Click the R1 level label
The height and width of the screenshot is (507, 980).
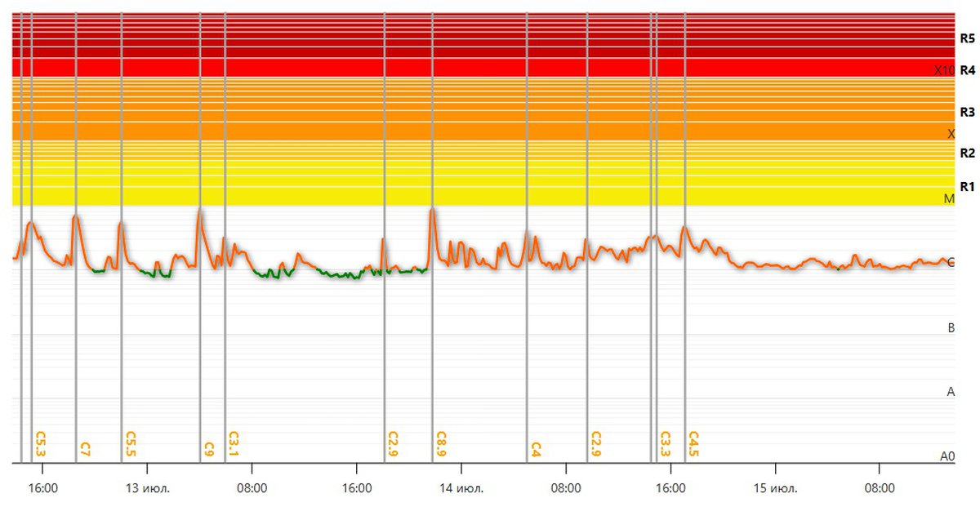967,187
